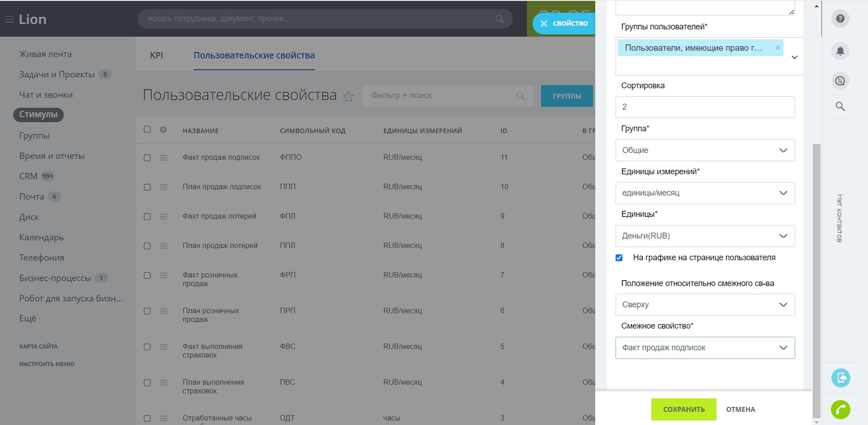This screenshot has width=868, height=425.
Task: Open row menu for Отработанные часы
Action: click(x=163, y=418)
